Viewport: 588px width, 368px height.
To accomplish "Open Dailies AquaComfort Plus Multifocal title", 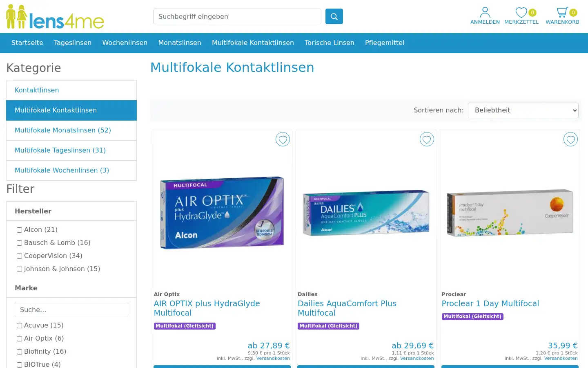I will coord(347,308).
